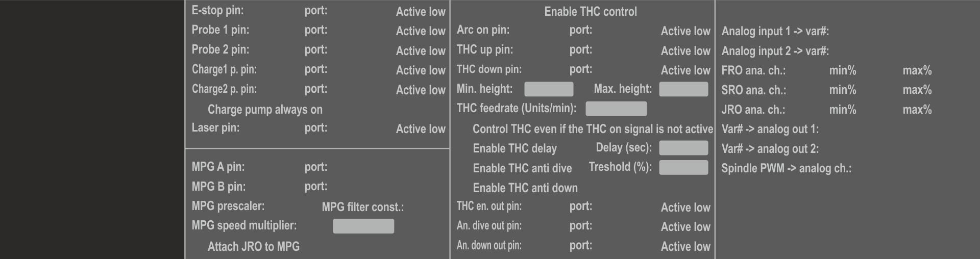This screenshot has width=980, height=259.
Task: Toggle Enable THC anti down
Action: [x=525, y=188]
